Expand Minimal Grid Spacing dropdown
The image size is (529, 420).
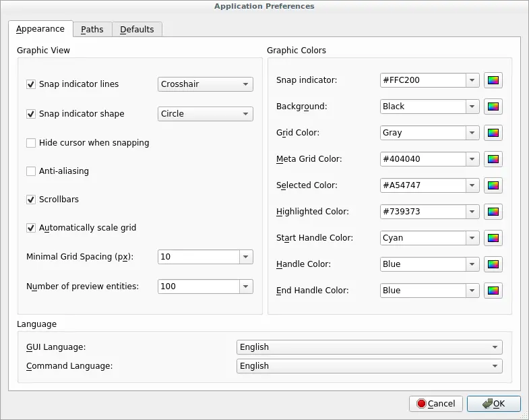[x=246, y=257]
